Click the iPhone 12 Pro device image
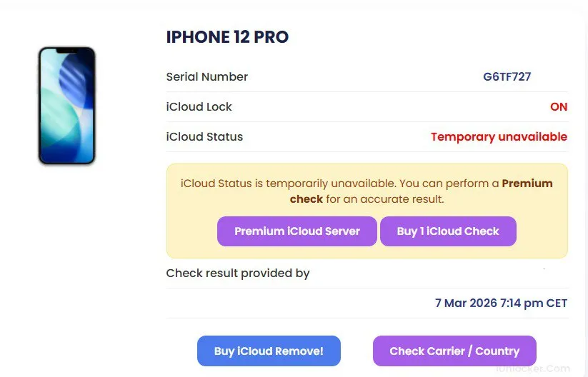 pyautogui.click(x=66, y=106)
